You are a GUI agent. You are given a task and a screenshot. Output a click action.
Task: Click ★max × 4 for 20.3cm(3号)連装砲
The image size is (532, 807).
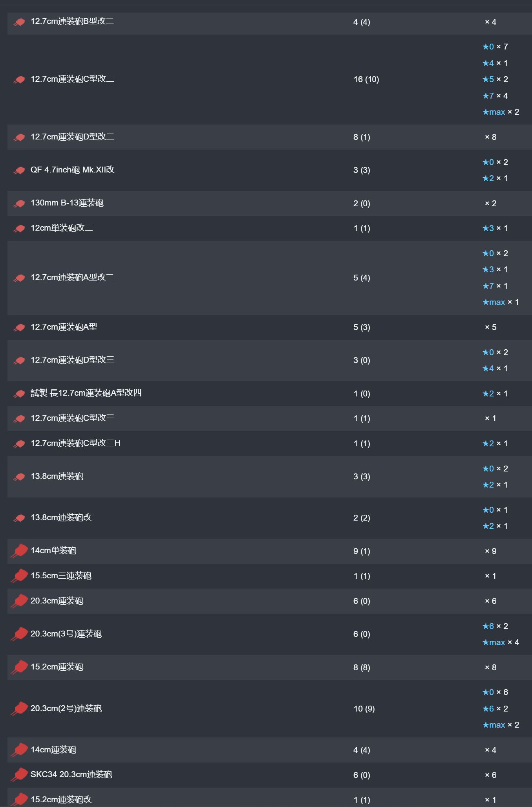click(x=501, y=642)
